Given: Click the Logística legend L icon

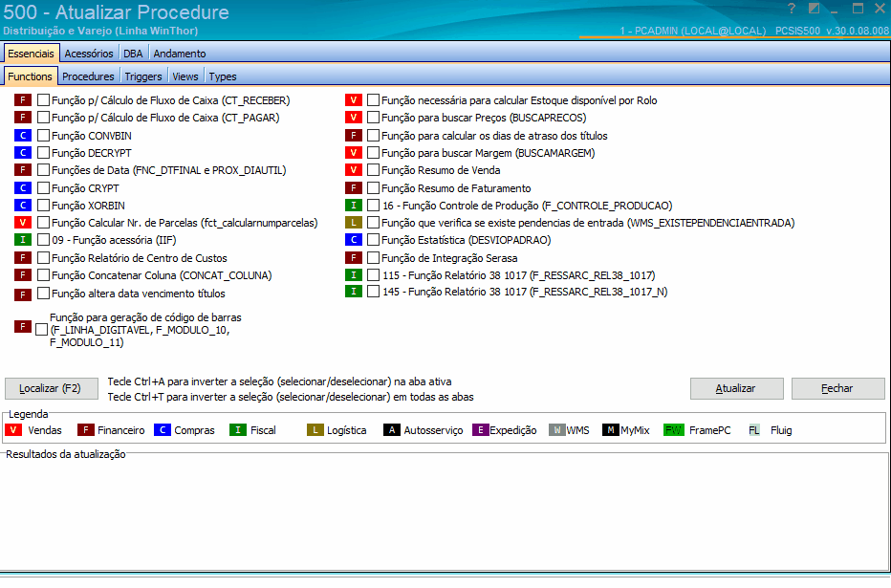Looking at the screenshot, I should [x=315, y=430].
